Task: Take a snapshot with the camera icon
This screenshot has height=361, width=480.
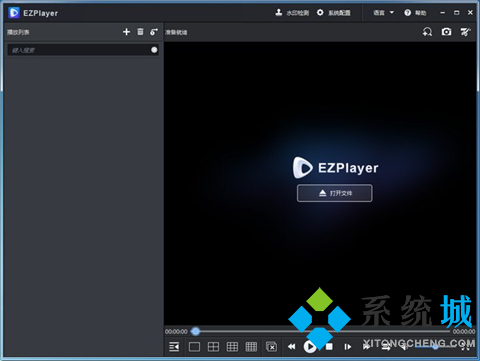Action: click(446, 32)
